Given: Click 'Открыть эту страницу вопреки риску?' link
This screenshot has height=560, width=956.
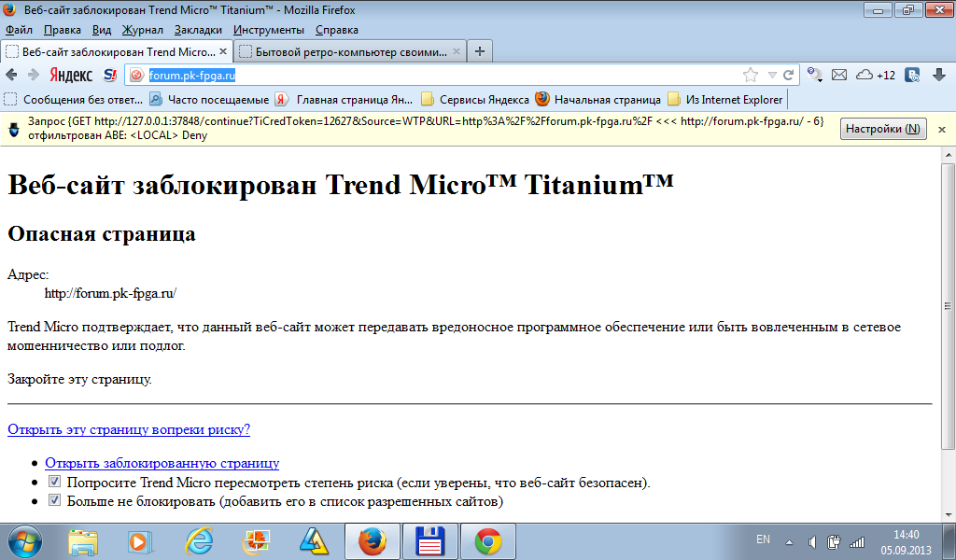Looking at the screenshot, I should (x=129, y=429).
